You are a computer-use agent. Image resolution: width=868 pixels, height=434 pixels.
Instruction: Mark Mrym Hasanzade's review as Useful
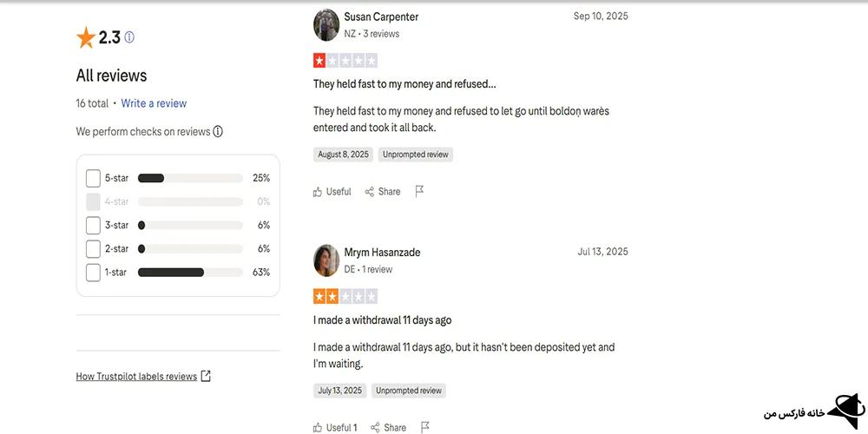pos(335,427)
